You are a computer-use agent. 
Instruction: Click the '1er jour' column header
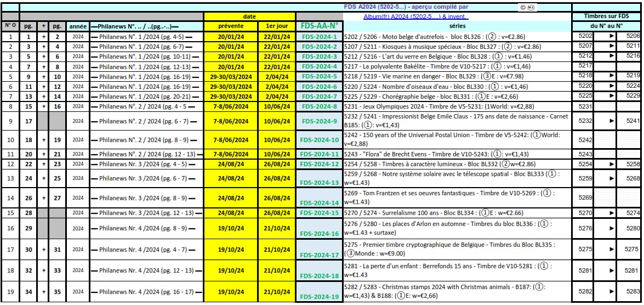point(276,26)
